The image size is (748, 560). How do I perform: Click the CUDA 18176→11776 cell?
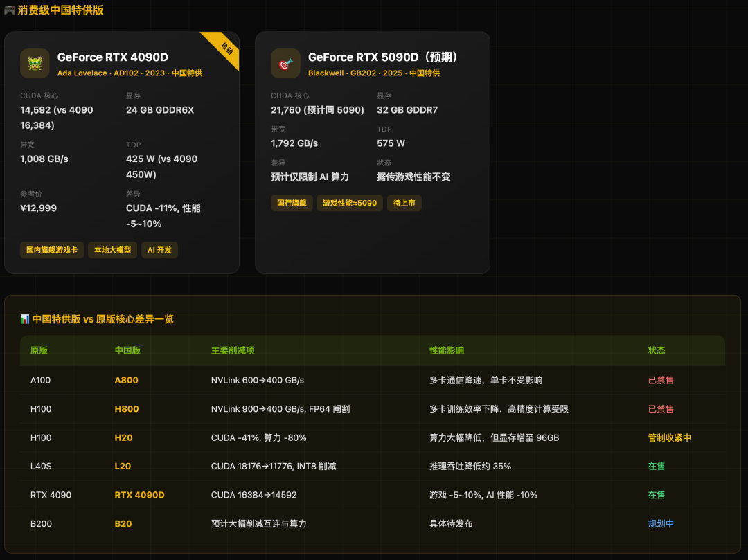274,466
